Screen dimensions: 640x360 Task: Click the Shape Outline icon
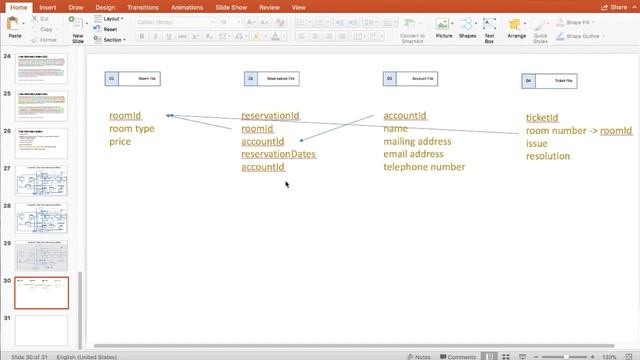point(560,36)
